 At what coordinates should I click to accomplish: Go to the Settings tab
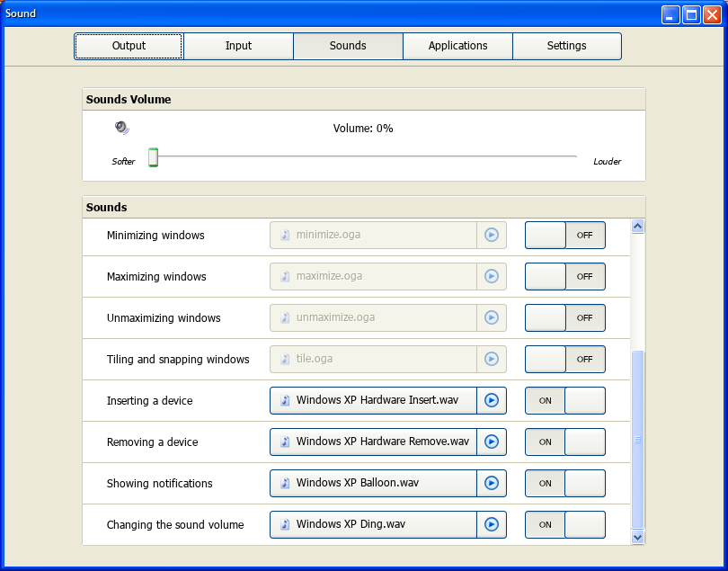pyautogui.click(x=567, y=46)
